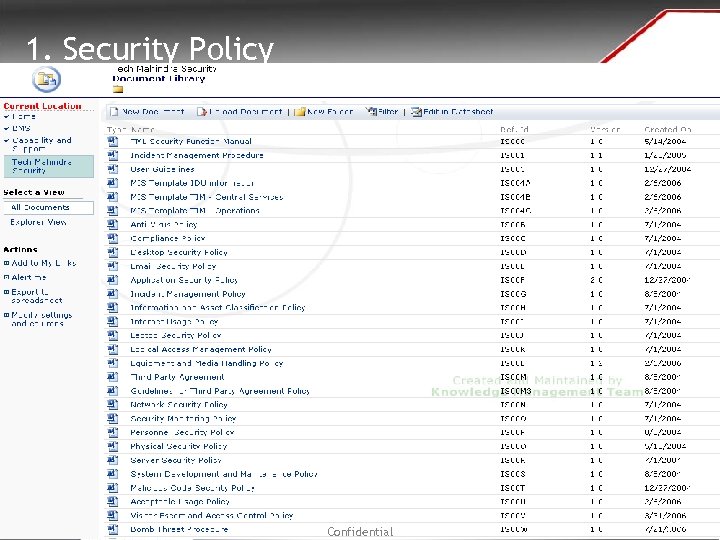Open TML Security Function Manual document
720x540 pixels.
tap(191, 141)
